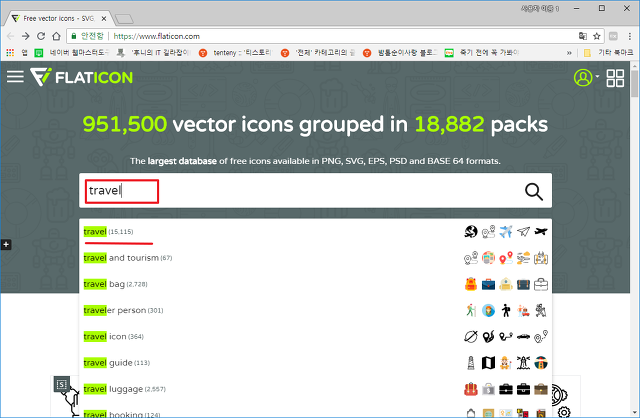The width and height of the screenshot is (640, 418).
Task: Click the brown briefcase icon
Action: pyautogui.click(x=541, y=389)
